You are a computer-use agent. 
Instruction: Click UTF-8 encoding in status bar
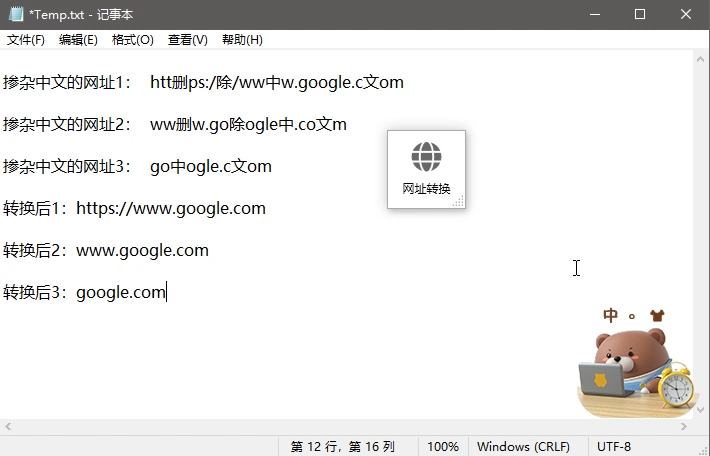click(614, 447)
